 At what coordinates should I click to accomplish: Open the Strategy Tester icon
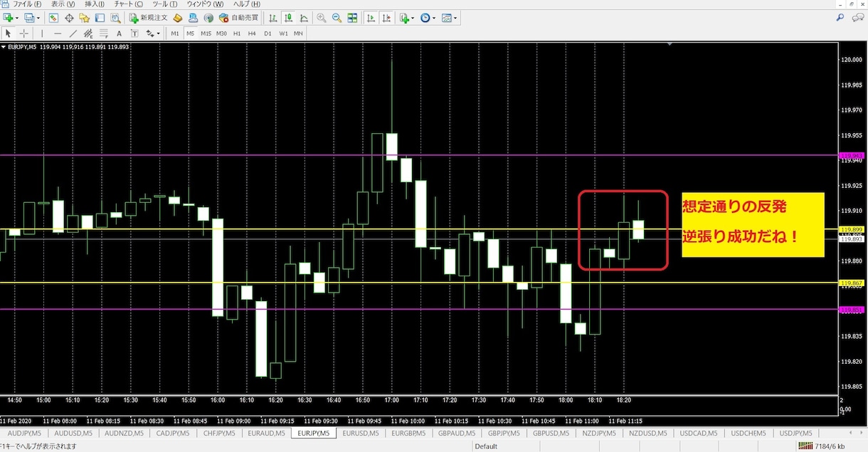[115, 18]
